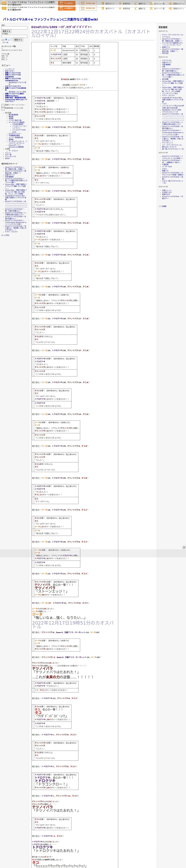Open メインキャラって何よ in update history
This screenshot has width=186, height=868.
click(170, 93)
